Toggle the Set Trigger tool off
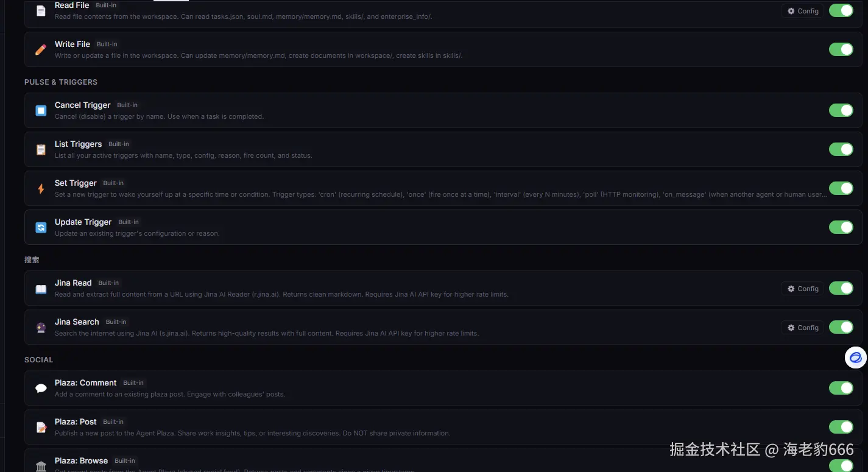The height and width of the screenshot is (472, 868). click(841, 188)
